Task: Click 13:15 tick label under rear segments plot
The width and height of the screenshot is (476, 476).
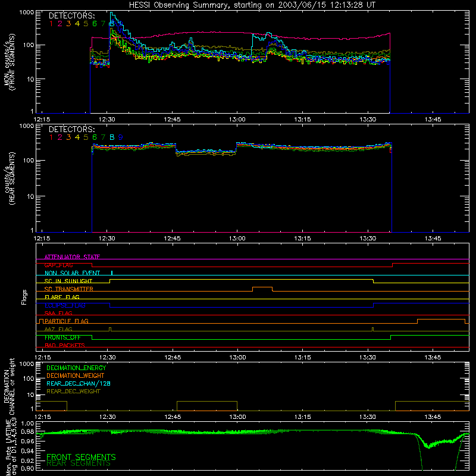Action: point(302,239)
